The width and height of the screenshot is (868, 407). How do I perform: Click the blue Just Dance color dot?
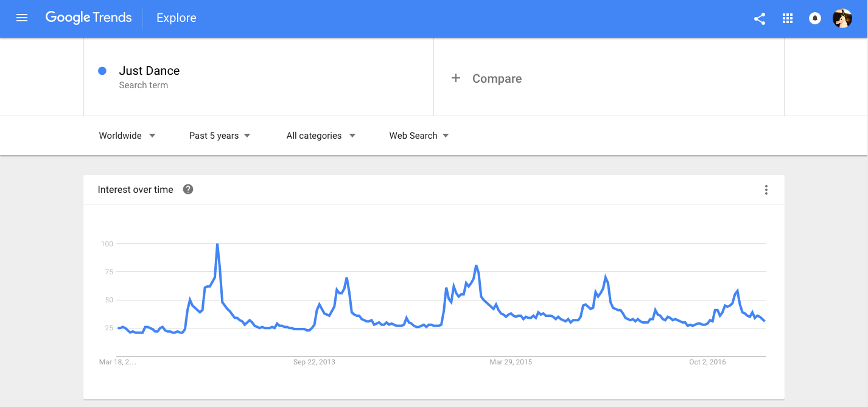coord(102,71)
